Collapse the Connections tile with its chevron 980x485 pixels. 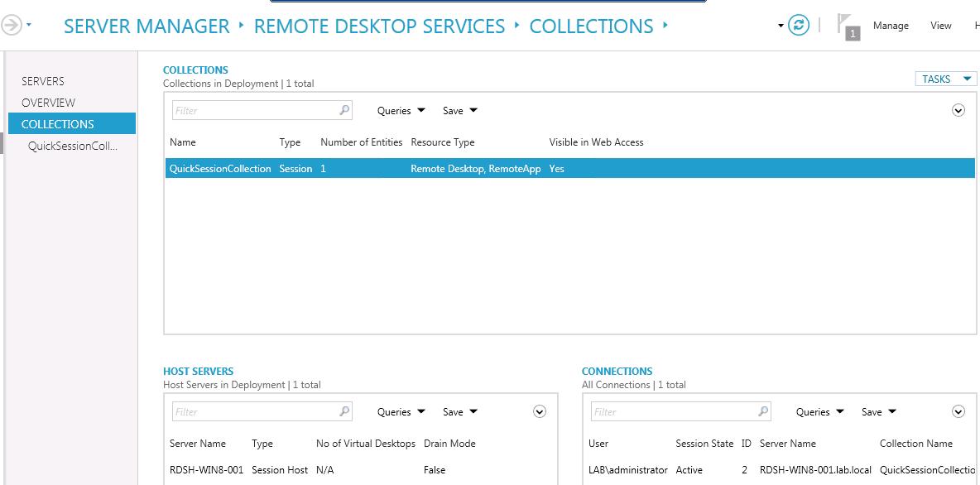(x=959, y=411)
